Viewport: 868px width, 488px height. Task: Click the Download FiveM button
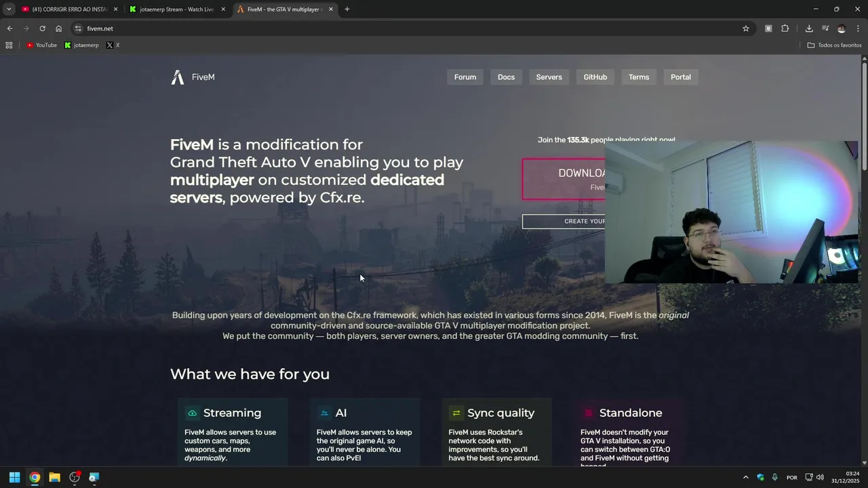click(x=564, y=179)
